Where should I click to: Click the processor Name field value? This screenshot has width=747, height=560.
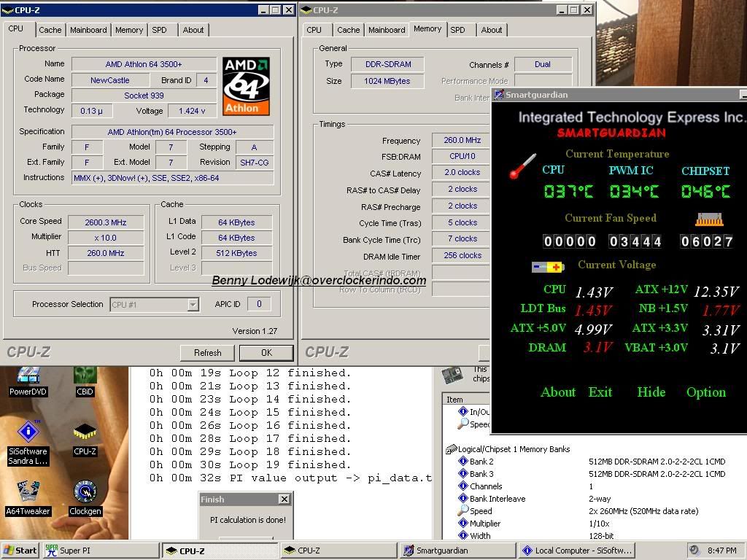pos(144,64)
